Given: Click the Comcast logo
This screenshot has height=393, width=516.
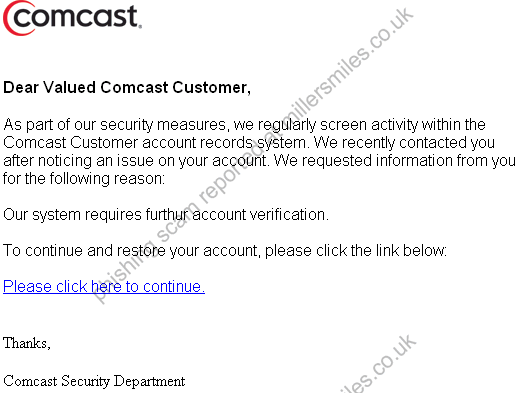Looking at the screenshot, I should tap(72, 18).
